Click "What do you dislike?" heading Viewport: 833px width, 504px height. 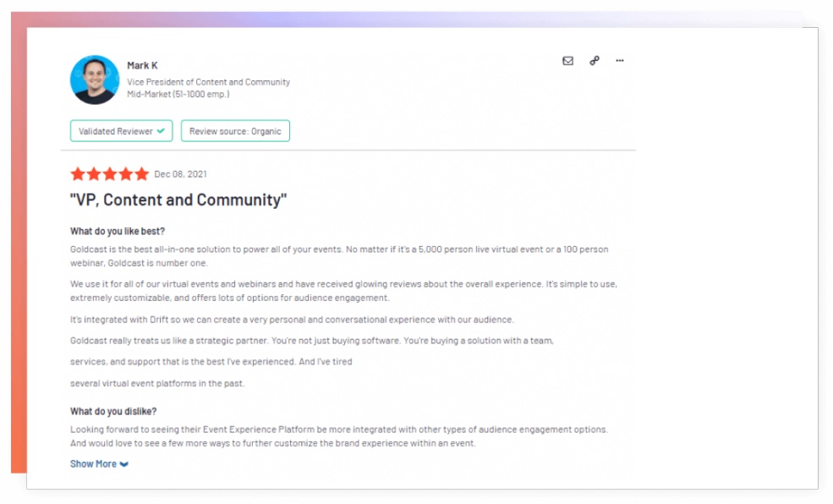[113, 411]
